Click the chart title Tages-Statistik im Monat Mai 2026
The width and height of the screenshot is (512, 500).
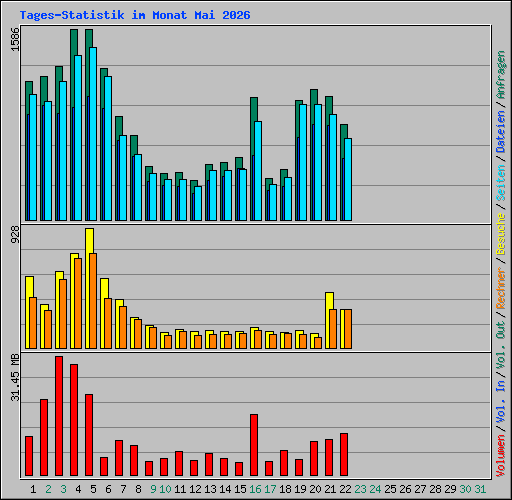135,15
